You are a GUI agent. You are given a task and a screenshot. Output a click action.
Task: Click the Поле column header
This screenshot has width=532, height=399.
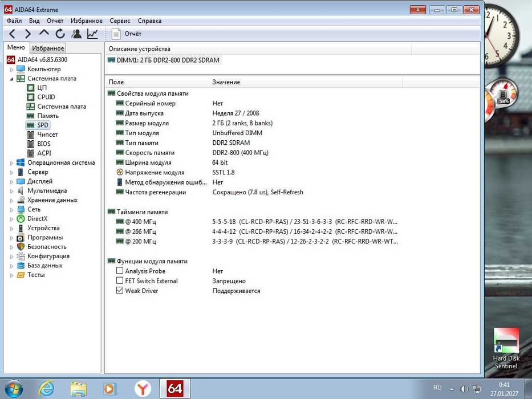coord(157,82)
